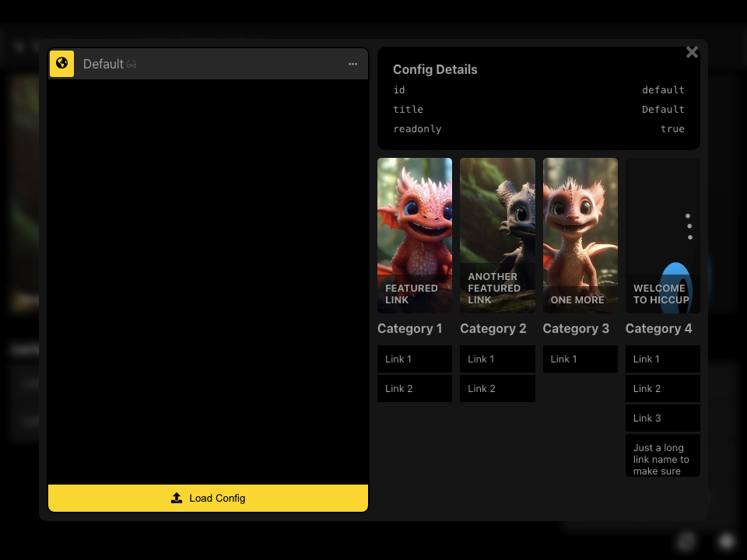Open Link 2 under Category 1
The image size is (747, 560).
[415, 389]
